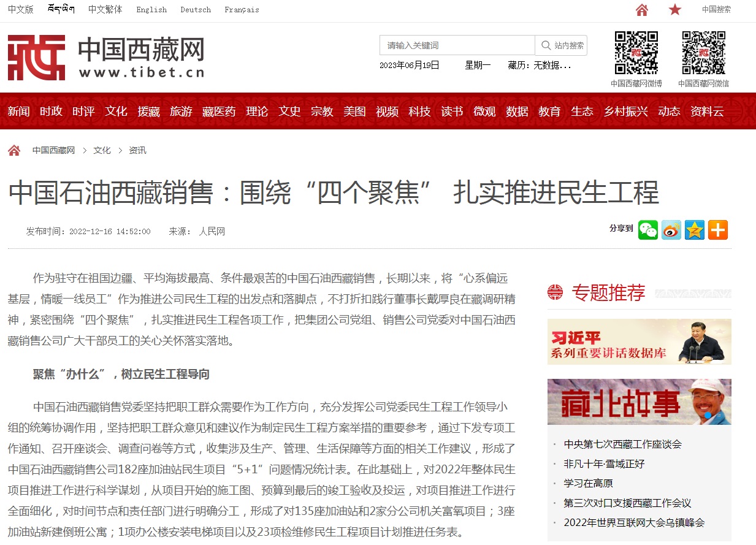This screenshot has width=756, height=545.
Task: Open the 科技 nav menu
Action: pos(420,111)
